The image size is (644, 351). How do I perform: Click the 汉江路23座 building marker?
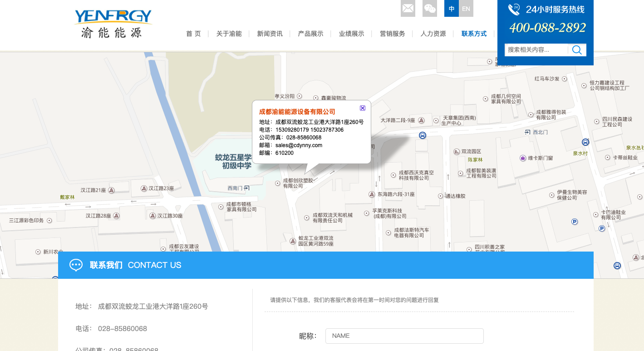144,188
